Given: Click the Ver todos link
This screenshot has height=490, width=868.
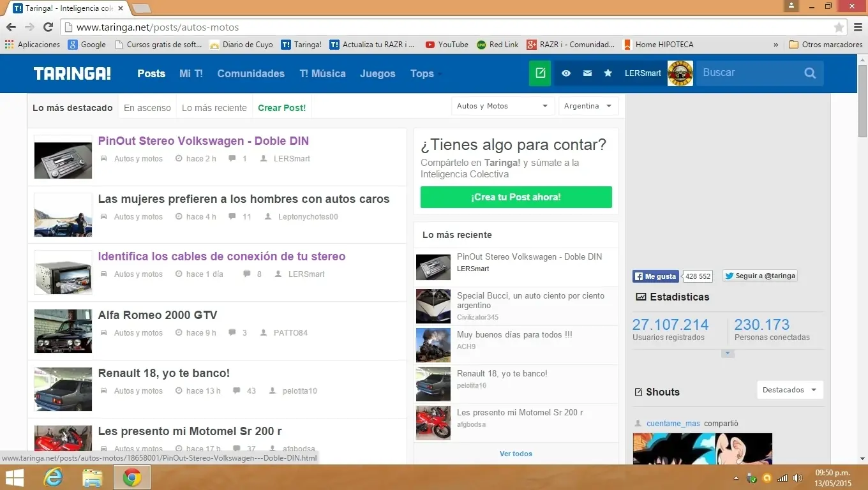Looking at the screenshot, I should coord(516,454).
